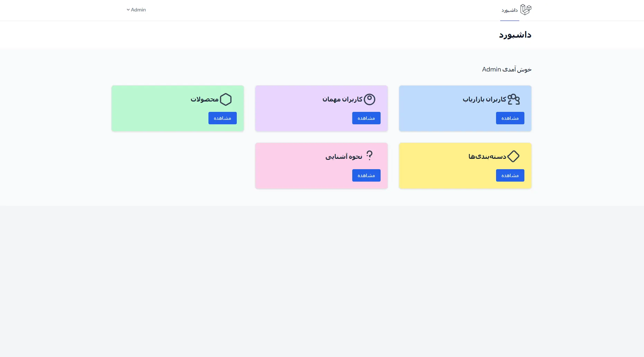Viewport: 644px width, 357px height.
Task: Click the products hexagon icon
Action: pos(225,99)
